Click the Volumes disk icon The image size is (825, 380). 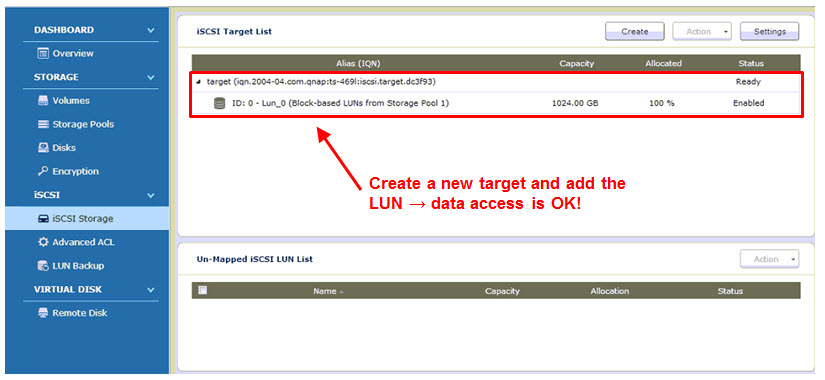(x=43, y=101)
